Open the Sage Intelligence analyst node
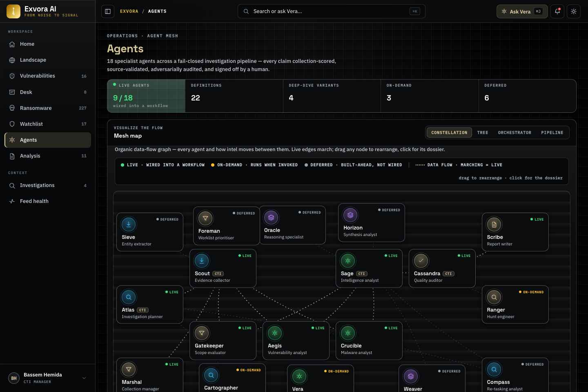 pyautogui.click(x=369, y=268)
